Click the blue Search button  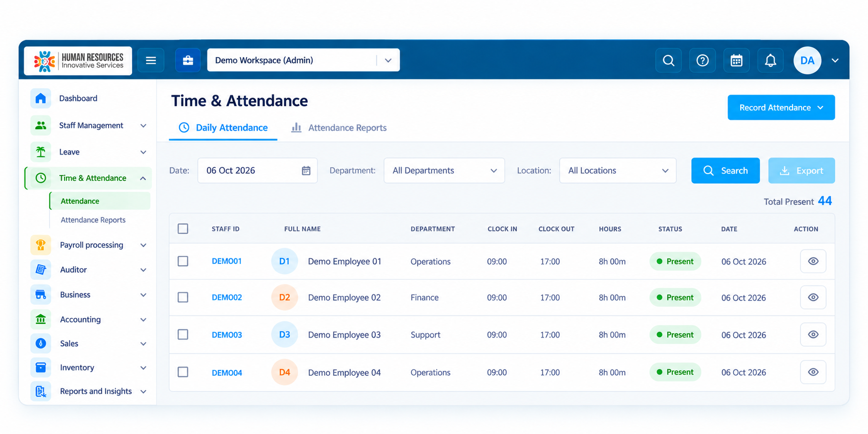725,170
